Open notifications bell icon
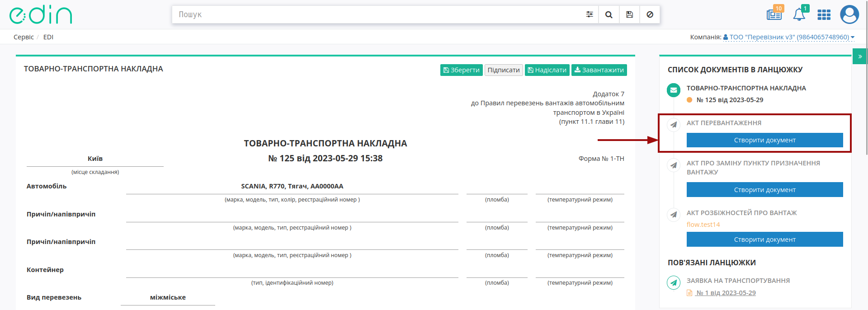The width and height of the screenshot is (868, 310). pos(799,14)
